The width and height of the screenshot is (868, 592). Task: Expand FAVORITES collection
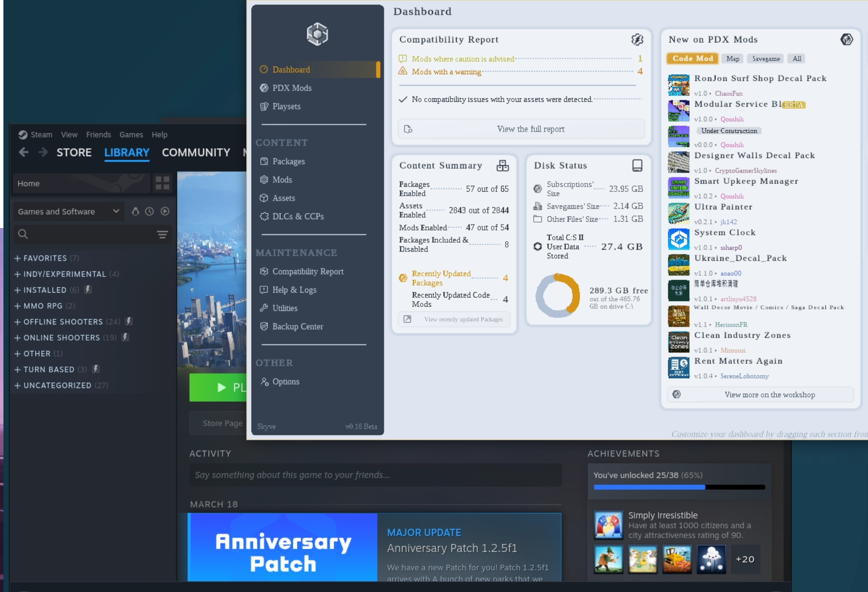(x=47, y=258)
